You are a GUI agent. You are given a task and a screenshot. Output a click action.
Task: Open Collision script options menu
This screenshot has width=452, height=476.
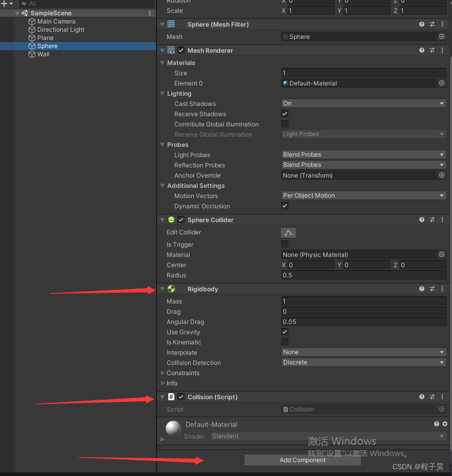(x=442, y=397)
